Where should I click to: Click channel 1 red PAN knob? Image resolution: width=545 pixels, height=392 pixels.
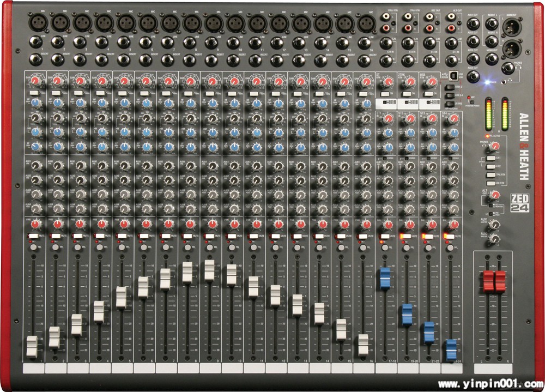point(36,223)
